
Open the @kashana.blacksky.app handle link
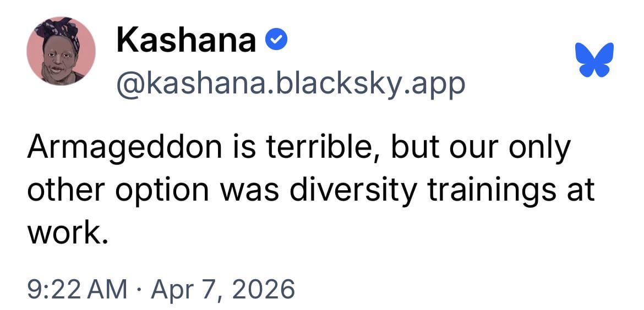pos(291,84)
